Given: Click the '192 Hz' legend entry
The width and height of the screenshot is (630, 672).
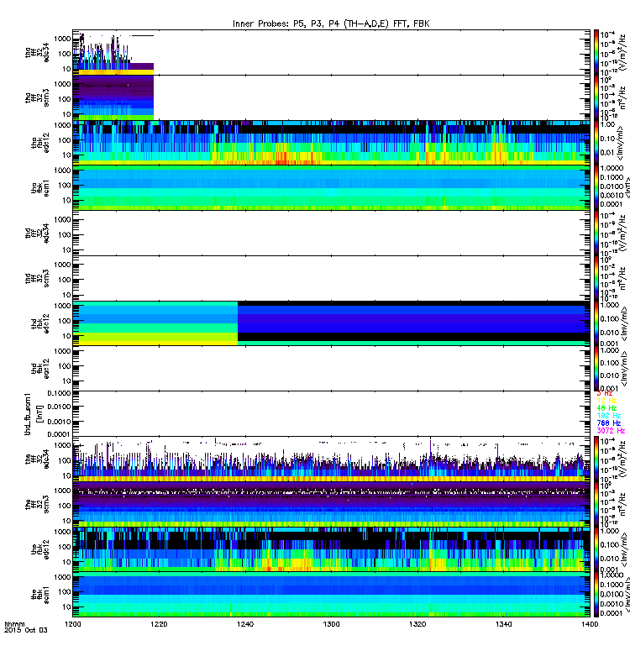Looking at the screenshot, I should pyautogui.click(x=608, y=415).
